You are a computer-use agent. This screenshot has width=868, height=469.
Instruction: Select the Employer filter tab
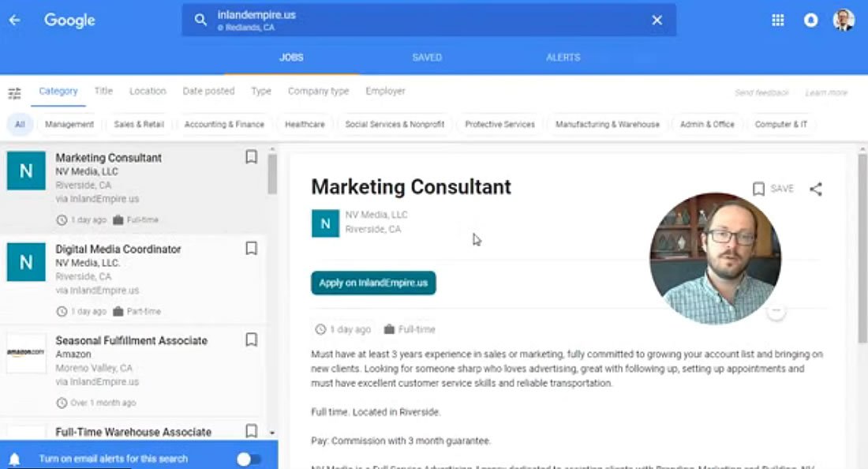(x=385, y=91)
